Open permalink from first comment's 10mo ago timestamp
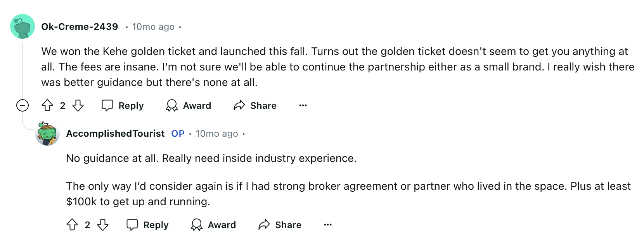The height and width of the screenshot is (244, 644). click(x=153, y=27)
